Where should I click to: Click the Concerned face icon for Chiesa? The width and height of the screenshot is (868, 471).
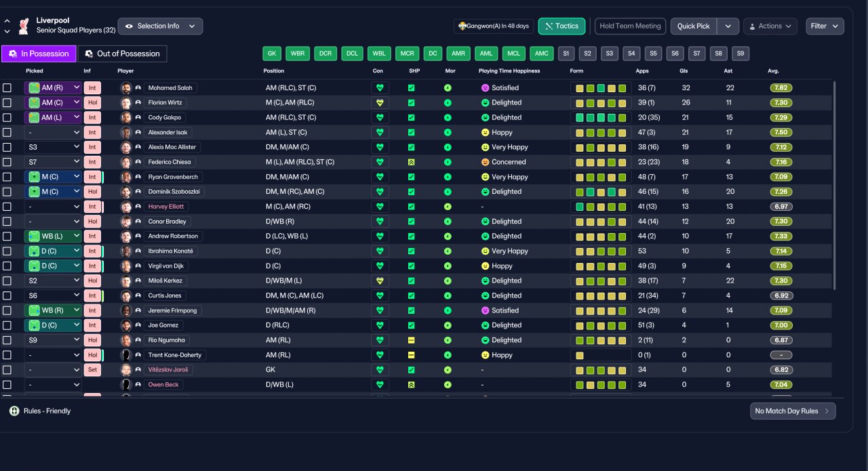[x=485, y=162]
